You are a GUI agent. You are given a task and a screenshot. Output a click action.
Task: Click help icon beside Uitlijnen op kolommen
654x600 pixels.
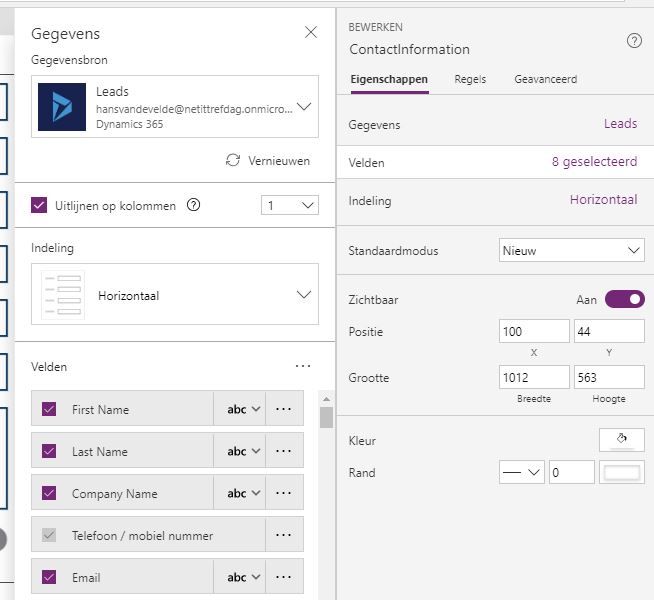coord(194,205)
